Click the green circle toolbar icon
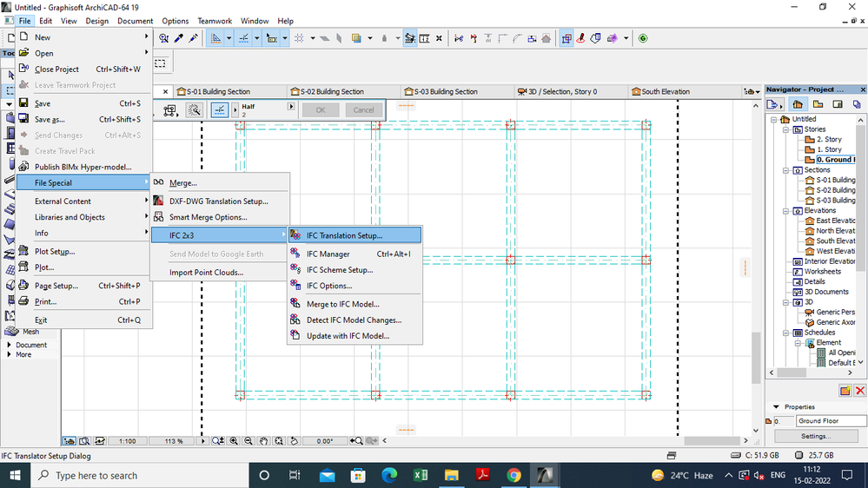This screenshot has width=868, height=488. (x=643, y=38)
